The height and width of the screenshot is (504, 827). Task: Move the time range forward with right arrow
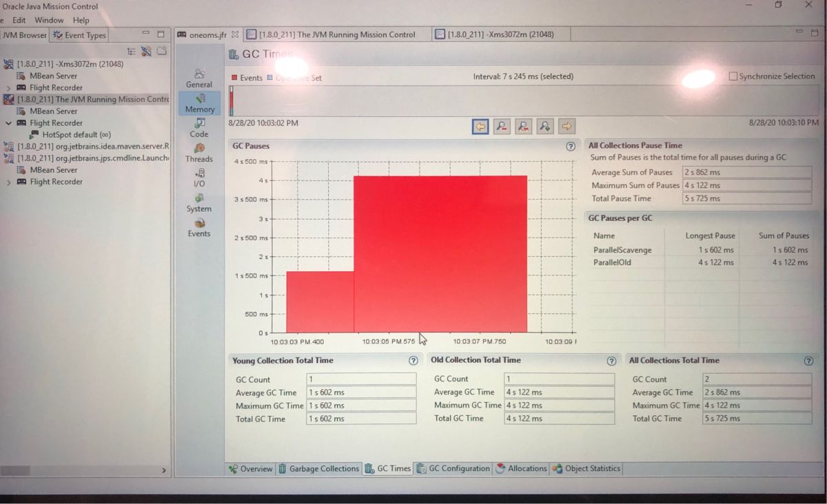tap(566, 126)
